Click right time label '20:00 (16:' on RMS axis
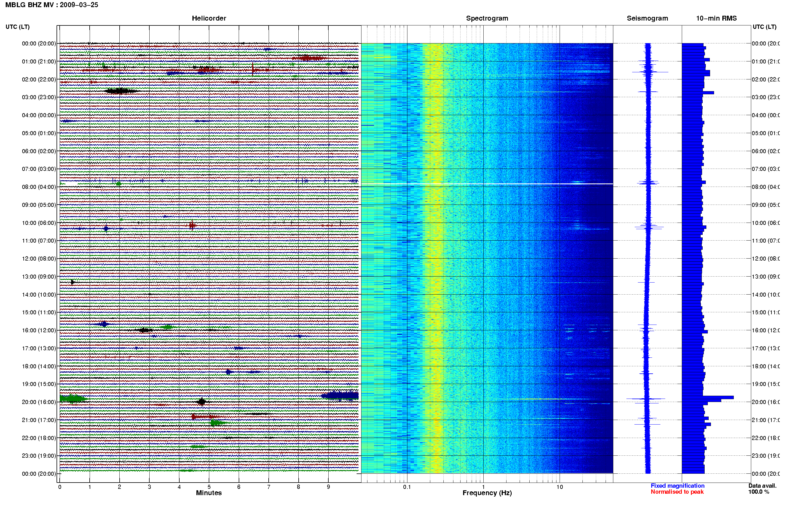The image size is (812, 508). click(x=765, y=402)
